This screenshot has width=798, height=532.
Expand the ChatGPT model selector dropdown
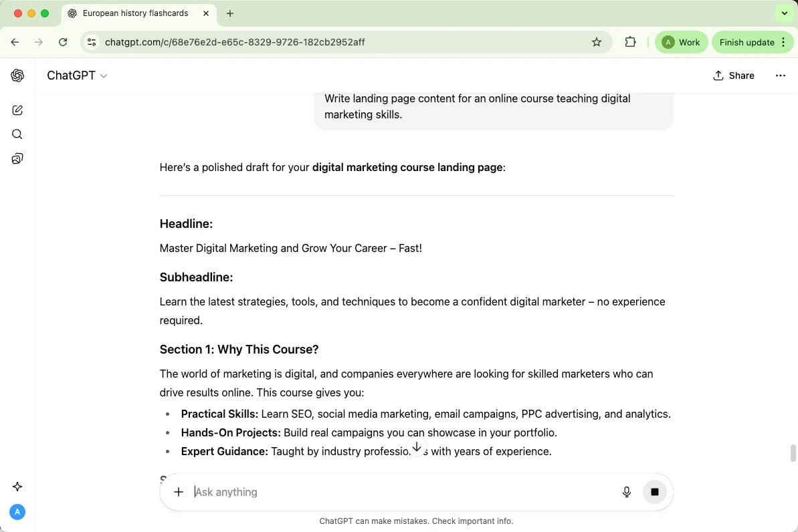click(x=77, y=76)
